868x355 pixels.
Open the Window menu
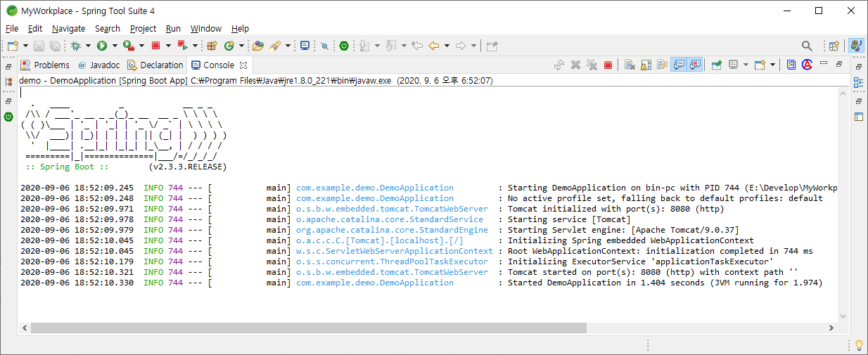point(206,29)
